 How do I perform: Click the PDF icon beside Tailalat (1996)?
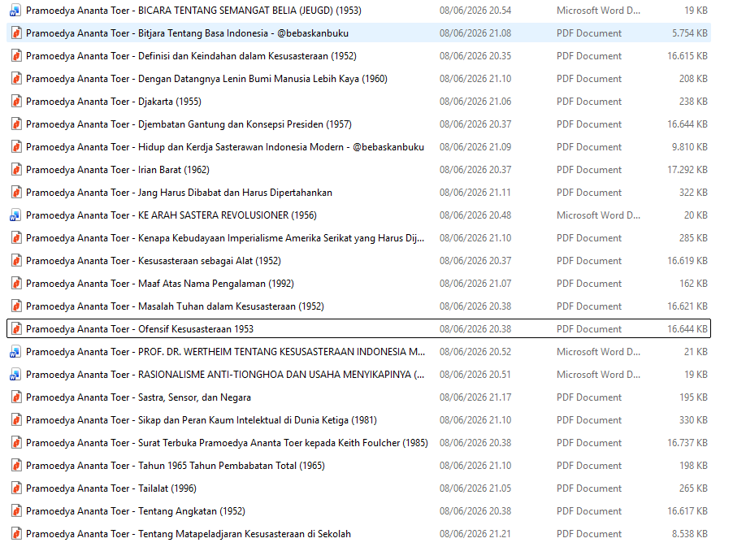[x=16, y=488]
